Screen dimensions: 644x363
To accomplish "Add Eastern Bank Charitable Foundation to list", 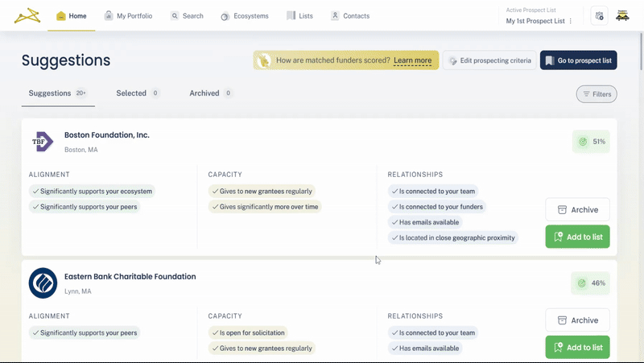I will click(x=577, y=348).
